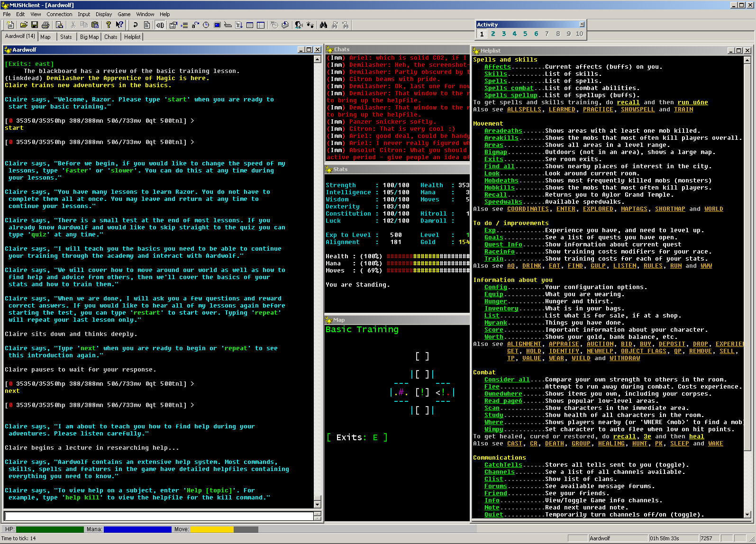The height and width of the screenshot is (544, 756).
Task: Click the notes page toolbar icon
Action: click(146, 25)
